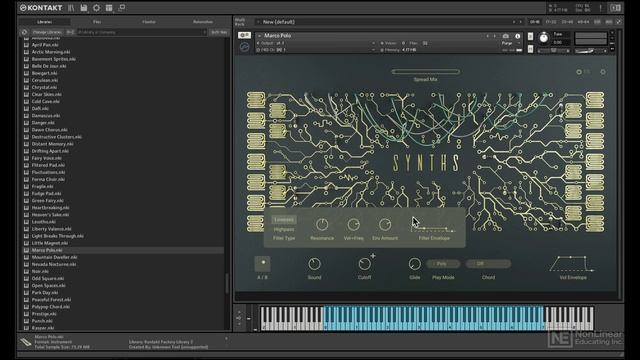This screenshot has height=360, width=640.
Task: Open the library or company filter dropdown
Action: (x=142, y=32)
